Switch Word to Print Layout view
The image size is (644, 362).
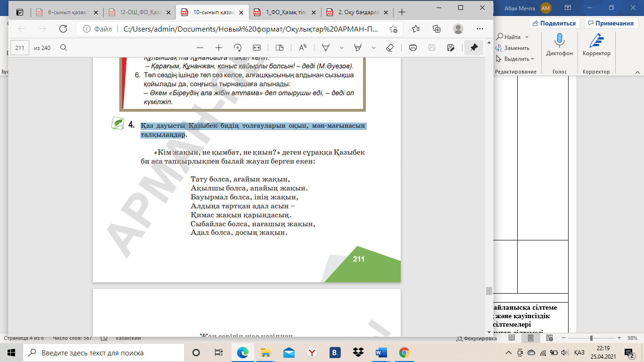530,338
